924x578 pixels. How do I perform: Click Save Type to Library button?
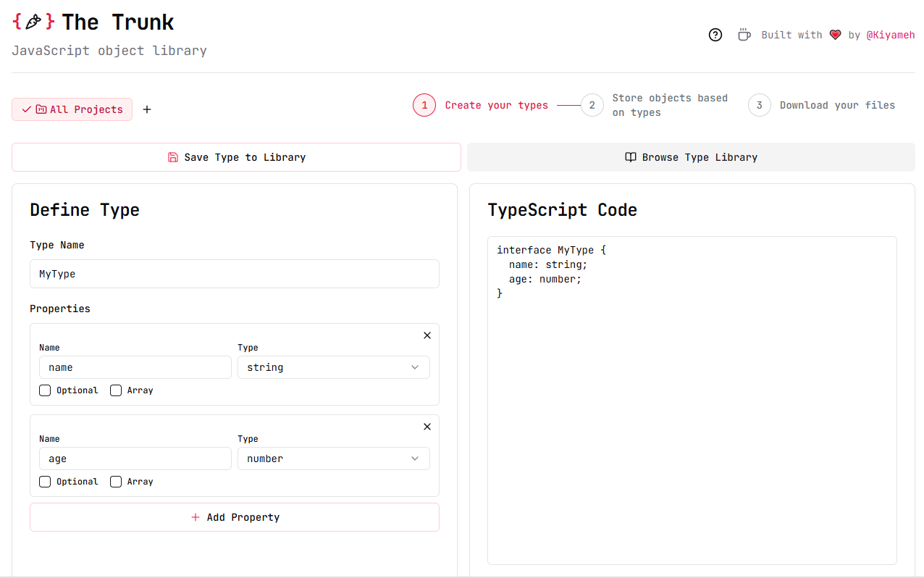click(236, 157)
